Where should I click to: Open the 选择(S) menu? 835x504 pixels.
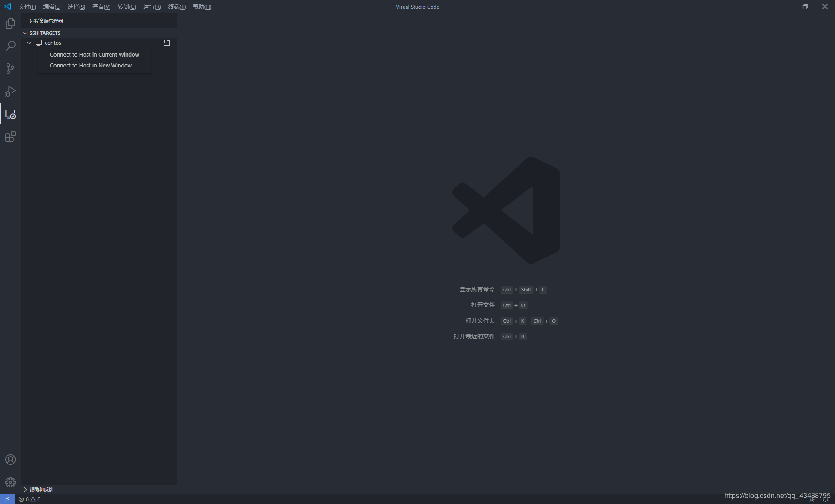76,7
